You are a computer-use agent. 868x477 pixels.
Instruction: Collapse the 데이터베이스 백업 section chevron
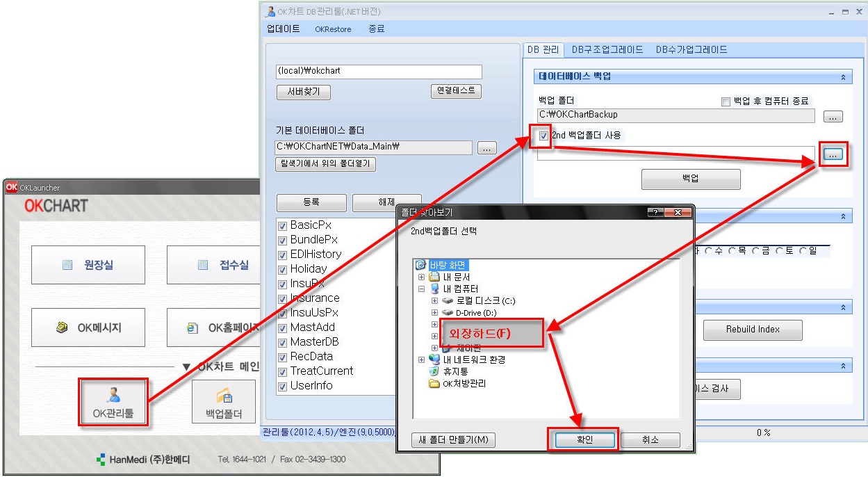pyautogui.click(x=844, y=78)
